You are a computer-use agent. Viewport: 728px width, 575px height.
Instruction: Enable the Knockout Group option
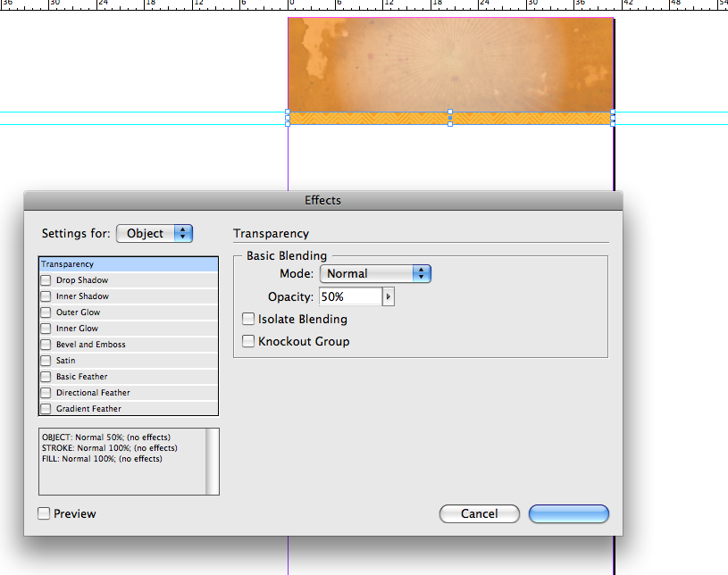pos(248,341)
